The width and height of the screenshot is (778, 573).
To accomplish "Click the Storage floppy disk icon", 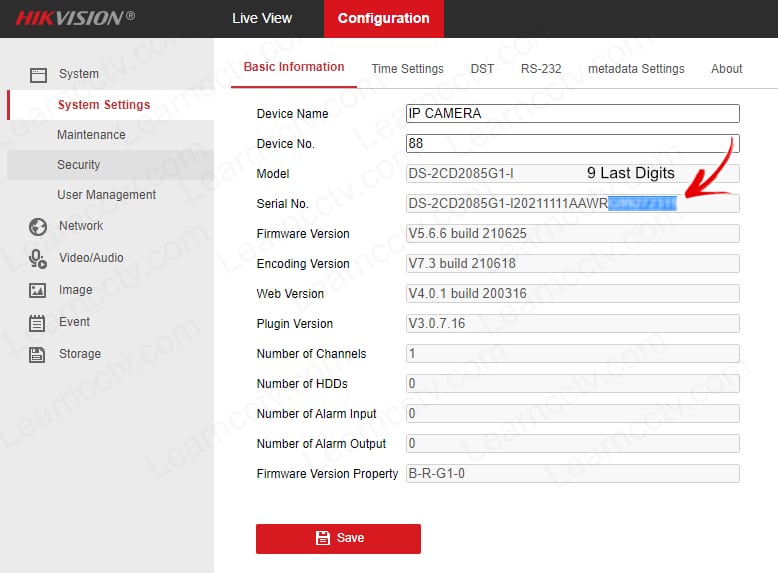I will pyautogui.click(x=38, y=354).
